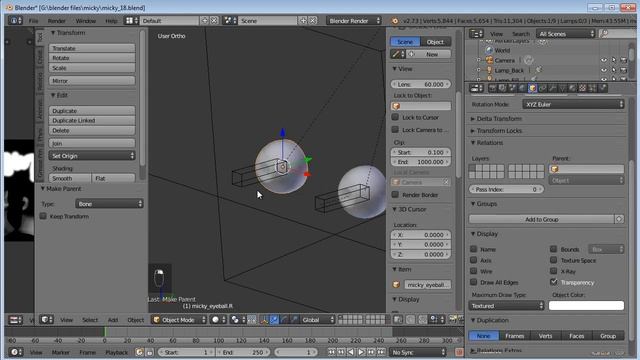
Task: Toggle Lamp_Back visibility eye in outliner
Action: 604,70
